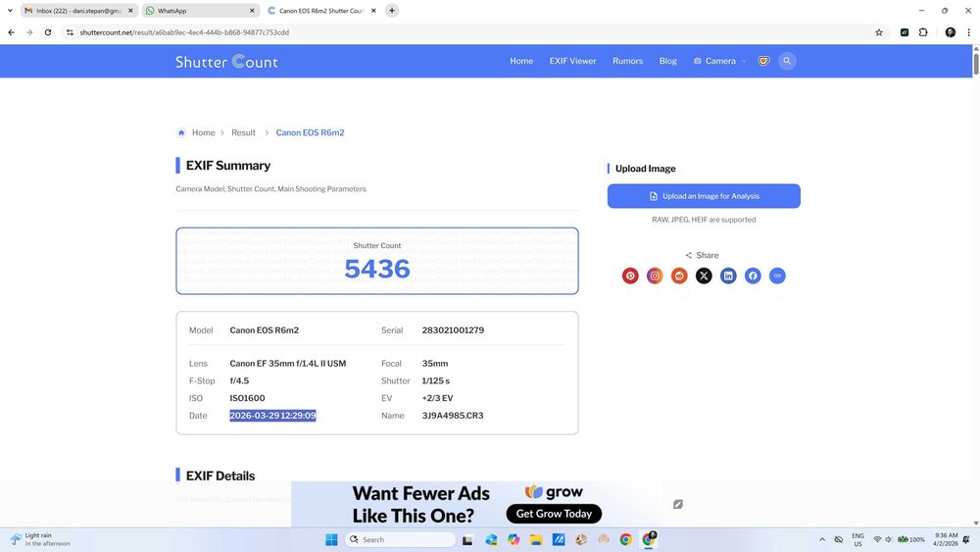Click the serial number 283021001279
The width and height of the screenshot is (980, 552).
(453, 330)
